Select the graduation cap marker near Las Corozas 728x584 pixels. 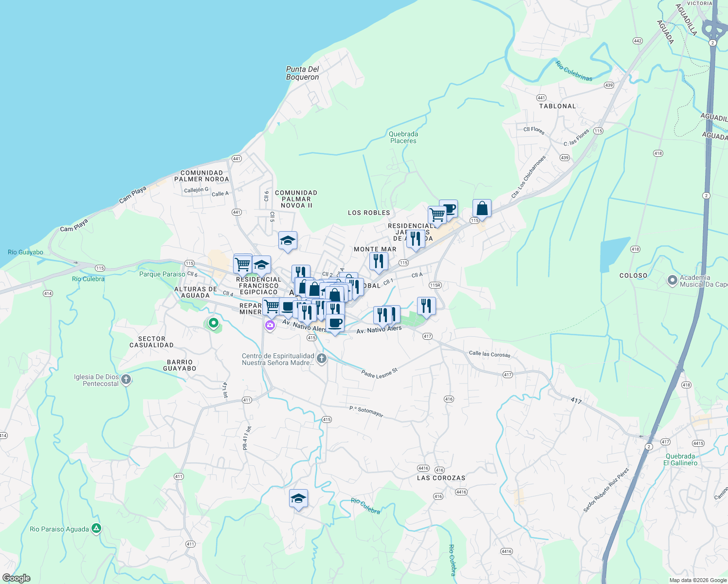pyautogui.click(x=298, y=499)
